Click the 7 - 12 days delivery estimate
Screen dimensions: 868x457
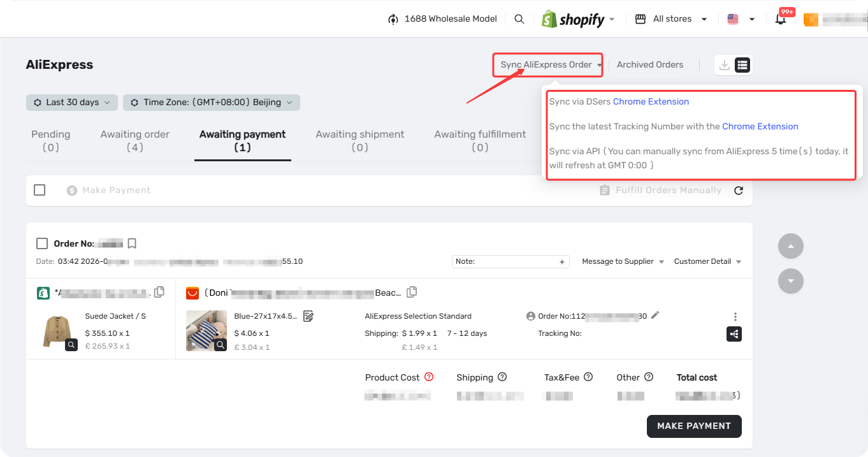click(x=467, y=333)
